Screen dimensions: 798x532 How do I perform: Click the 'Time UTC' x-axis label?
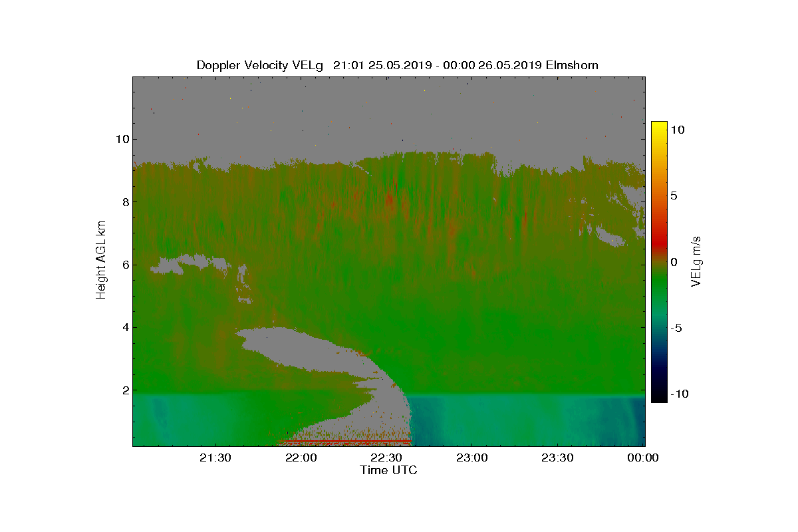click(x=388, y=470)
